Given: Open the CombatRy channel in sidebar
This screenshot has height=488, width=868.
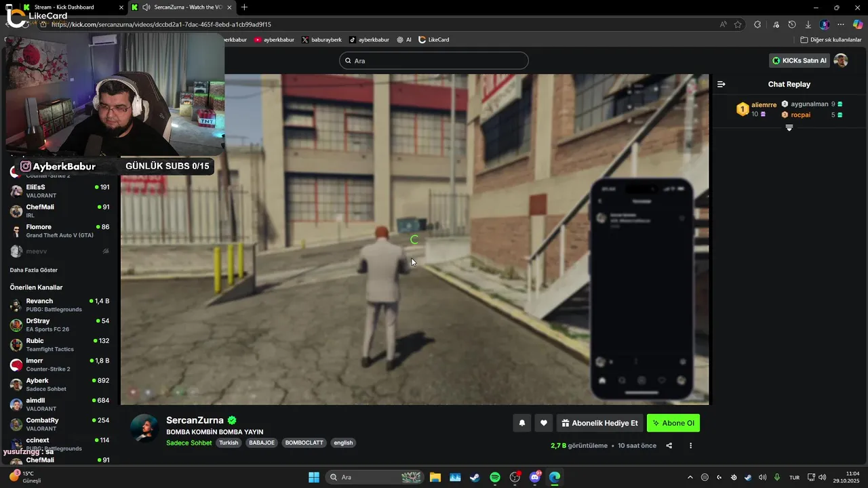Looking at the screenshot, I should 60,424.
